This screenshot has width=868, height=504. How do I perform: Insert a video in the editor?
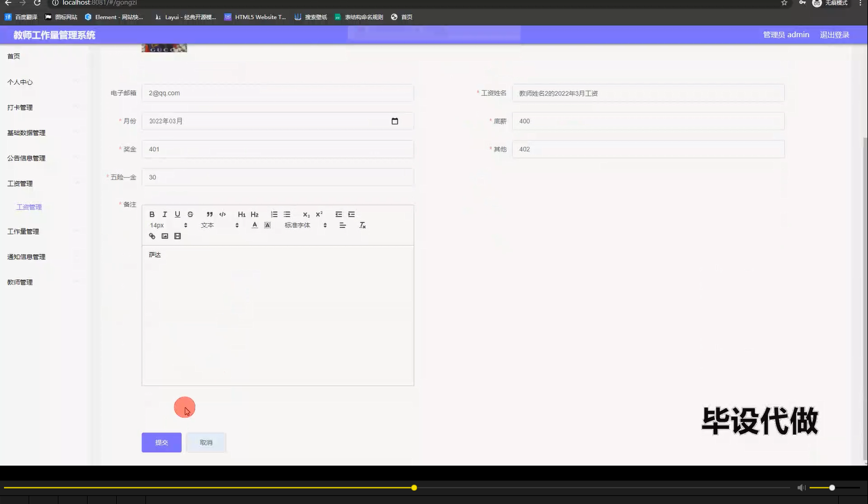(x=177, y=236)
